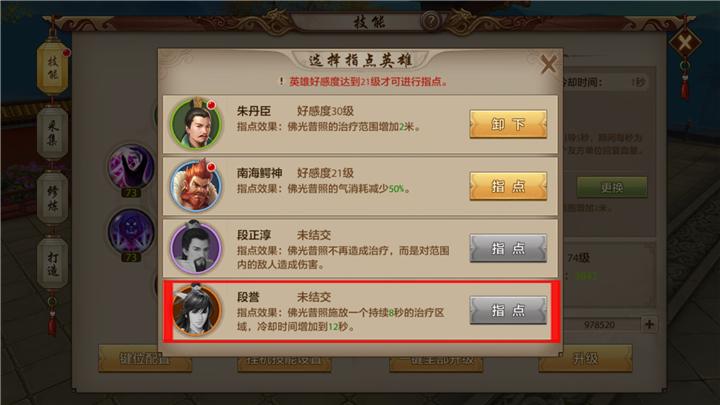Switch to the 采集 lantern tab
This screenshot has width=720, height=405.
tap(52, 133)
